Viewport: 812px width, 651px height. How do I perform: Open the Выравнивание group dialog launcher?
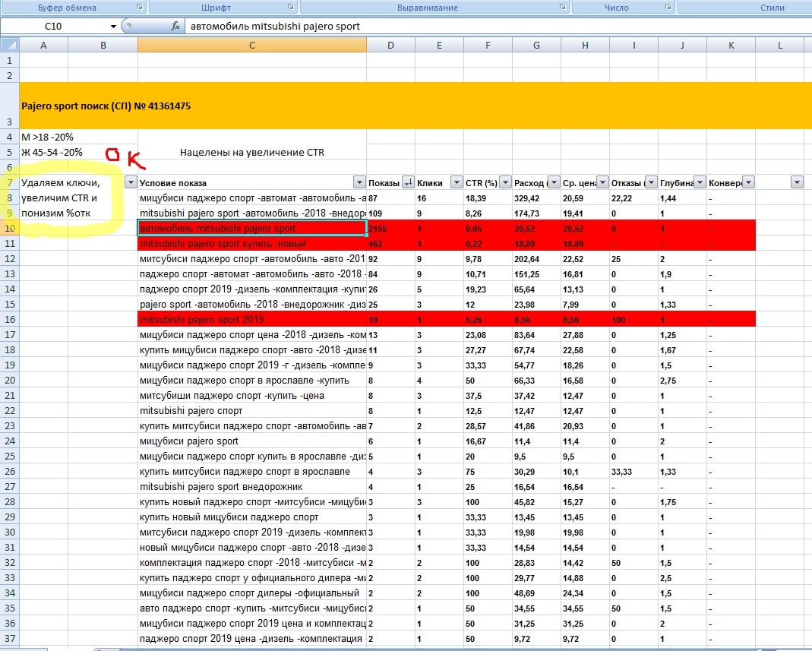pos(562,8)
